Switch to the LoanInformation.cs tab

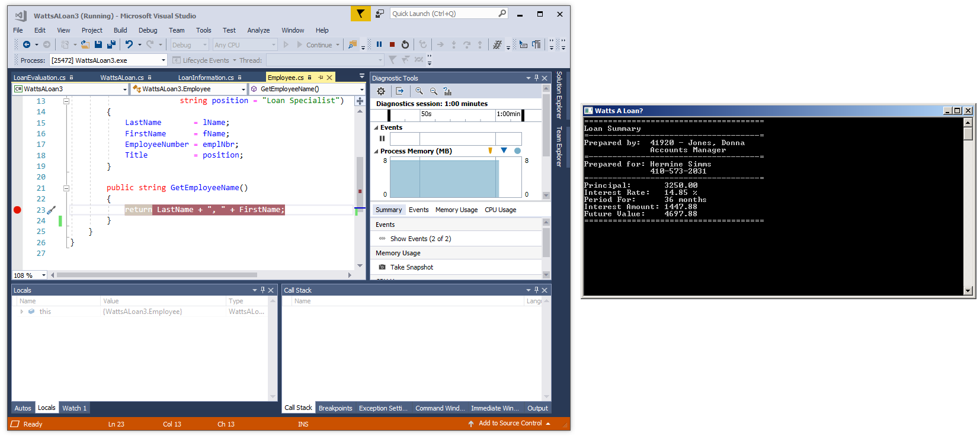click(206, 78)
